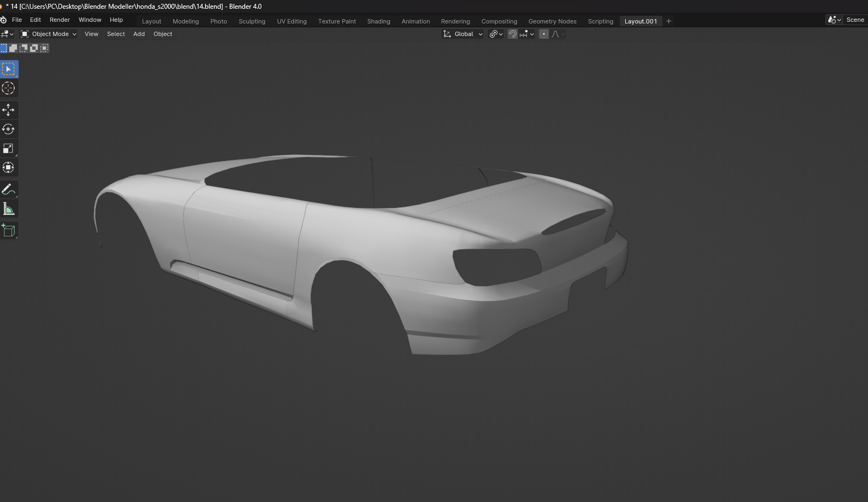Open the editor type dropdown
Screen dimensions: 868x502
click(7, 34)
